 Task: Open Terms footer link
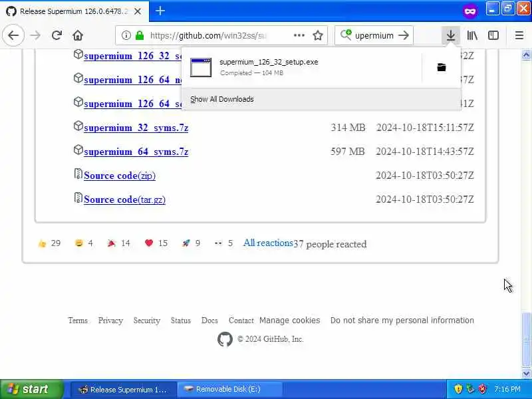click(78, 321)
